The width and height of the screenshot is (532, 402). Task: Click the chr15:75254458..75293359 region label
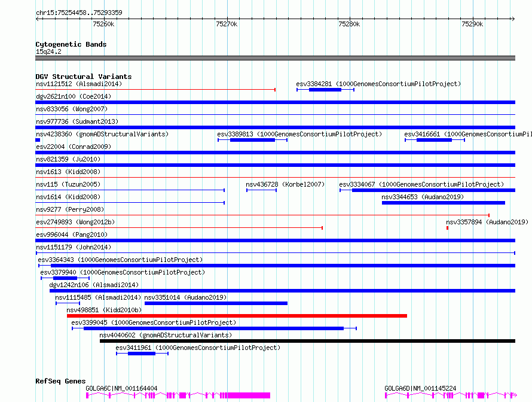point(79,13)
